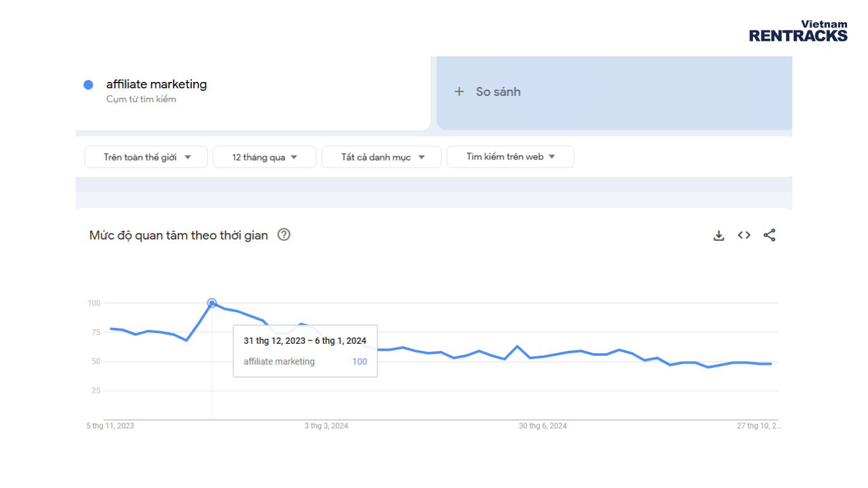Click the 3 thg 3, 2024 axis label
The height and width of the screenshot is (488, 868).
[326, 426]
